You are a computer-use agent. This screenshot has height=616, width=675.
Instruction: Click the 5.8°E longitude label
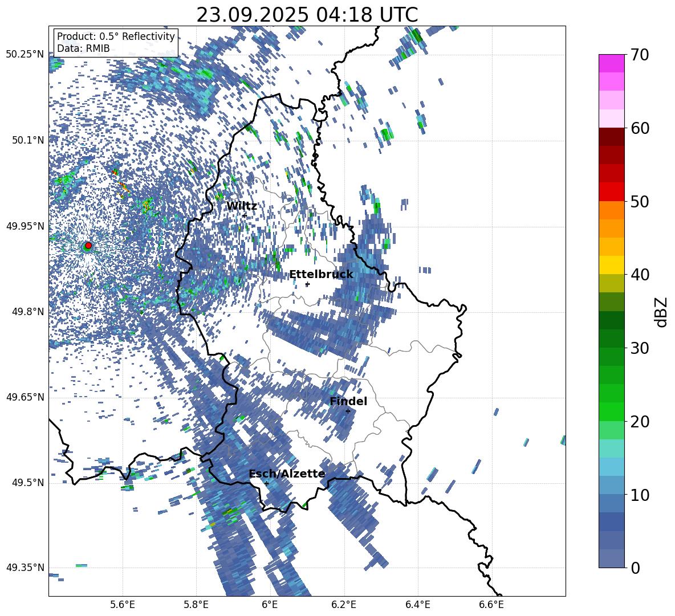pyautogui.click(x=196, y=605)
